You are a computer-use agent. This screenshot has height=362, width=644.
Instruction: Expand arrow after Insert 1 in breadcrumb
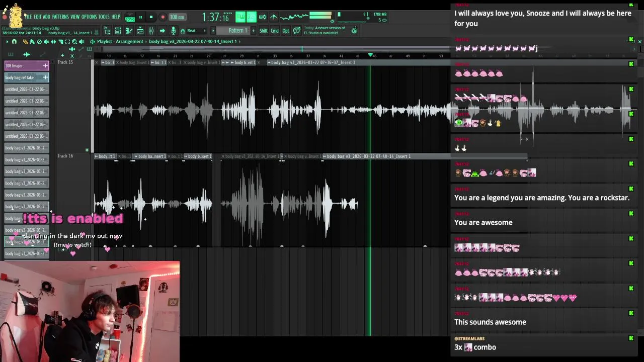pos(239,42)
